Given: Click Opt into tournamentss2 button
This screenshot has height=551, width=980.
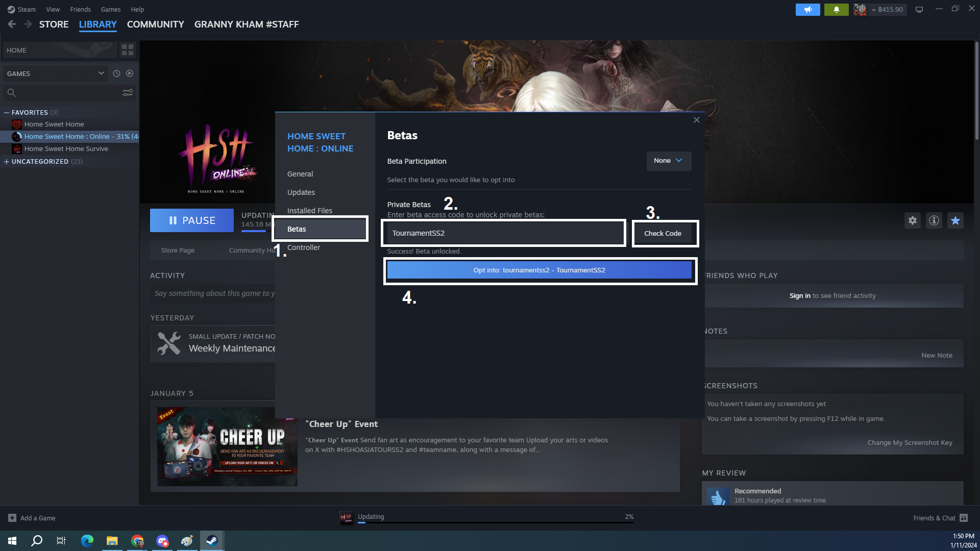Looking at the screenshot, I should coord(539,270).
